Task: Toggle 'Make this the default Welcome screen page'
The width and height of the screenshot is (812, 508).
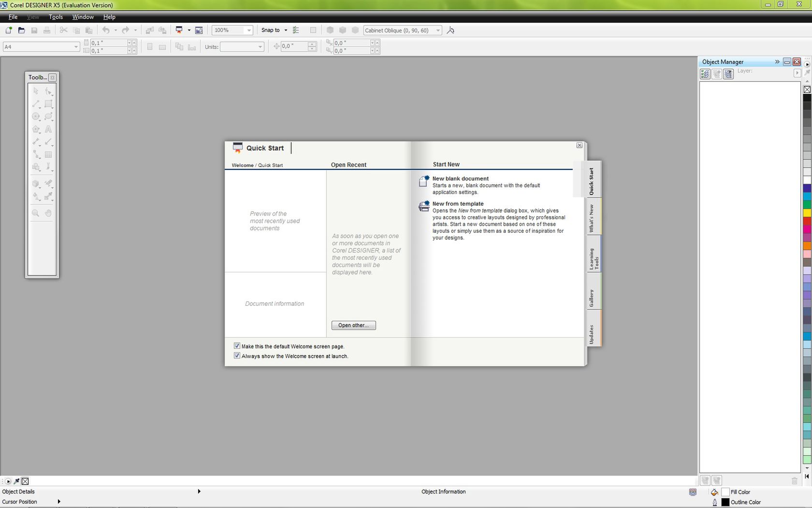Action: (x=237, y=346)
